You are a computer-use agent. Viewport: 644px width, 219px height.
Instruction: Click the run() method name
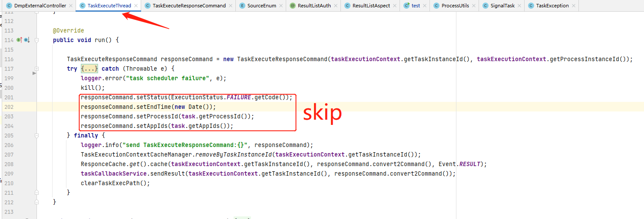tap(100, 40)
